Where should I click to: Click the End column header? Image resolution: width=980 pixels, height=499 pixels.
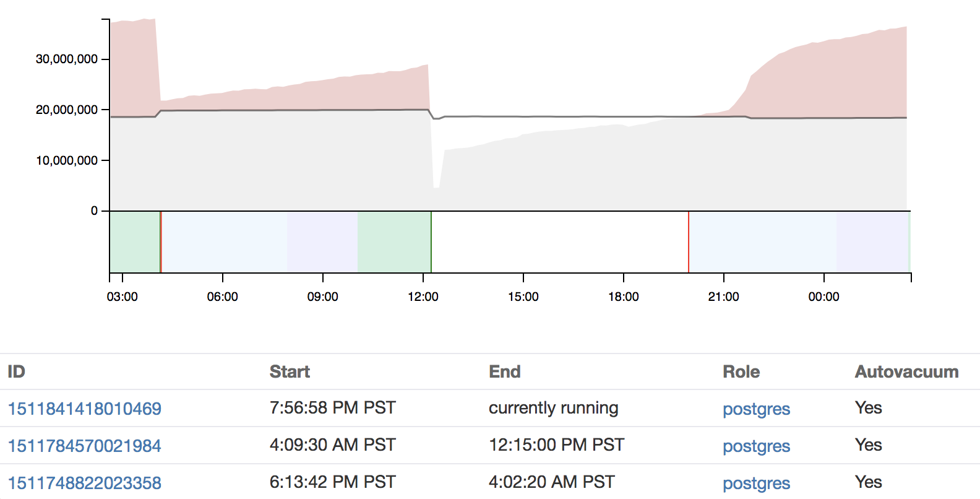tap(505, 371)
